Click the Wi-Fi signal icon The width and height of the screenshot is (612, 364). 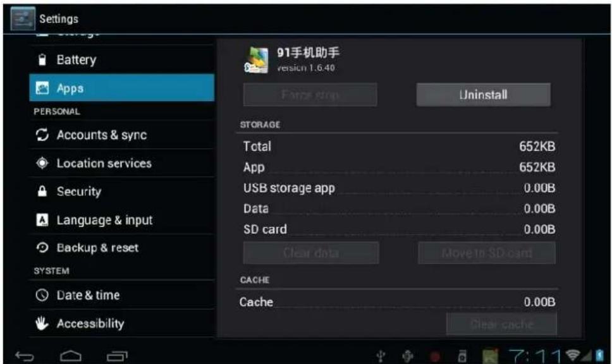[573, 355]
